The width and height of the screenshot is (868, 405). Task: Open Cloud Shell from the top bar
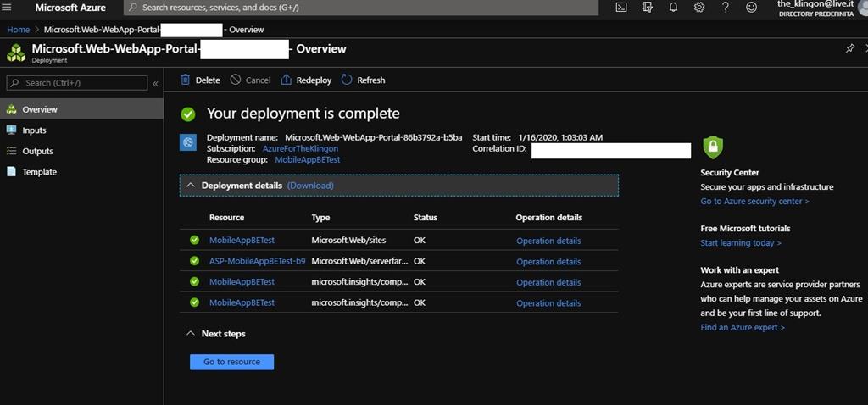coord(621,8)
